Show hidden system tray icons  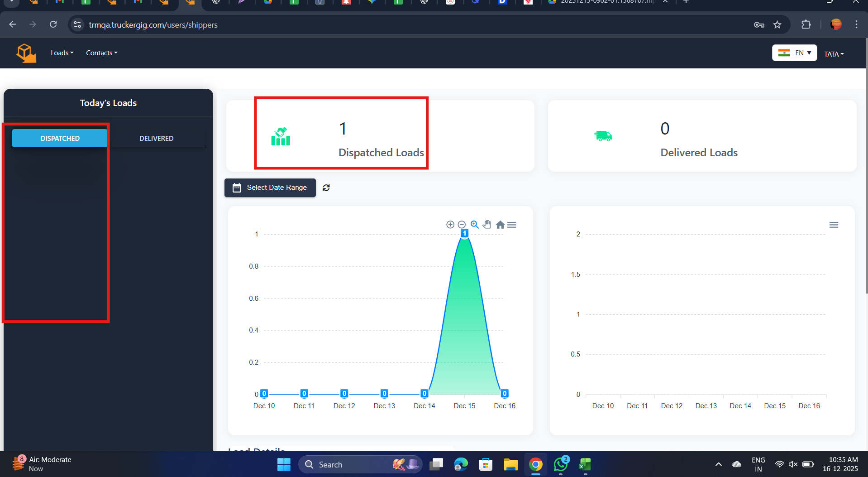click(x=718, y=464)
